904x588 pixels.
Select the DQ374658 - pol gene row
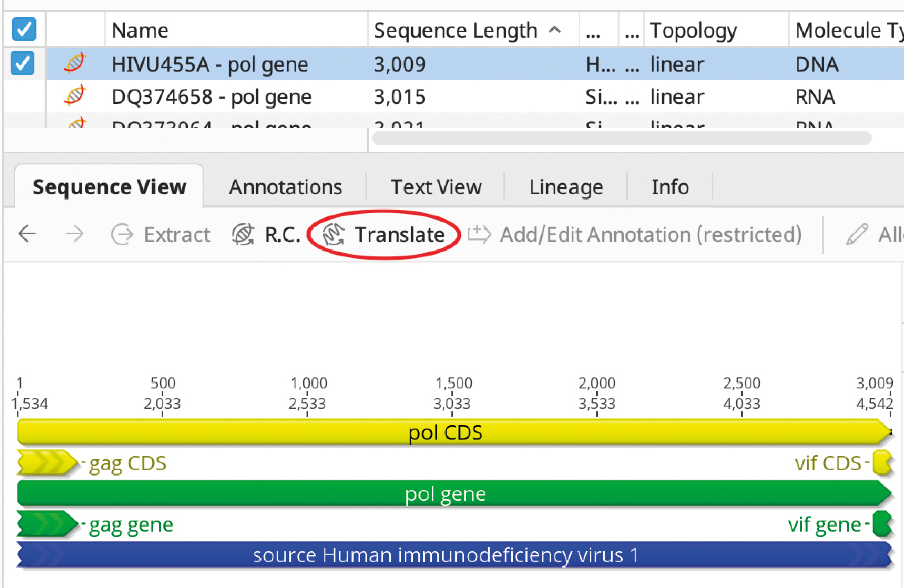475,97
